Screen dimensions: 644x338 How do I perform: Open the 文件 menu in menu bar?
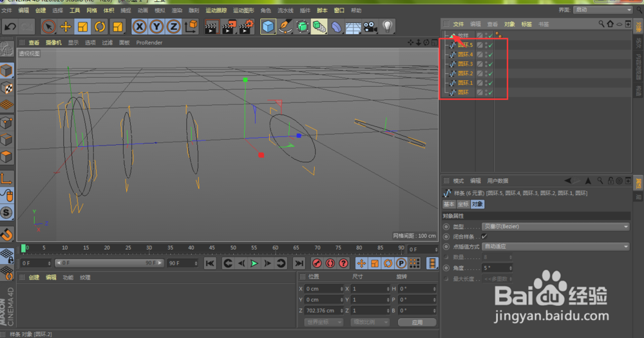(7, 10)
